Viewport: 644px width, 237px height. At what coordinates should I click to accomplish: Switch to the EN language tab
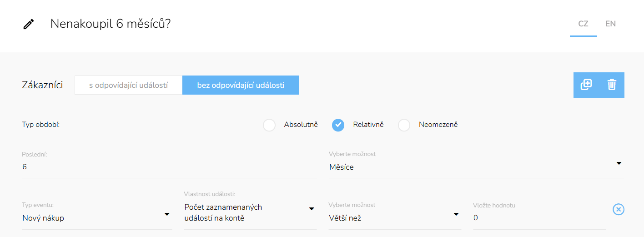(610, 24)
